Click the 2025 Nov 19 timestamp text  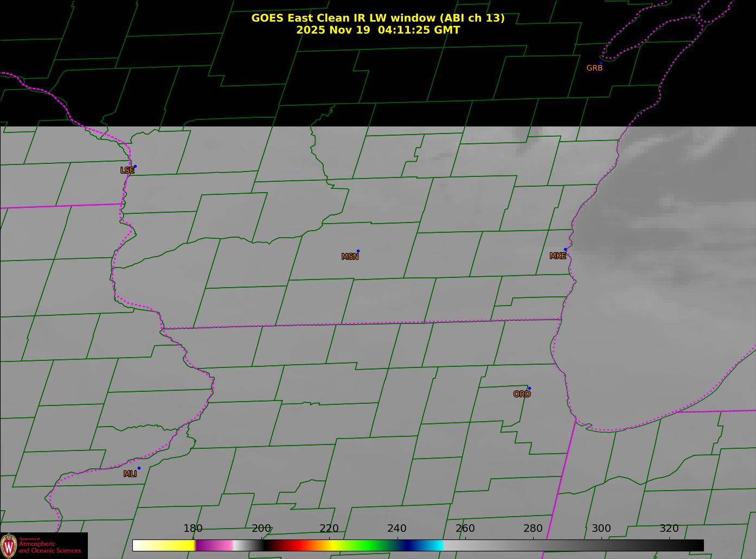[x=377, y=30]
